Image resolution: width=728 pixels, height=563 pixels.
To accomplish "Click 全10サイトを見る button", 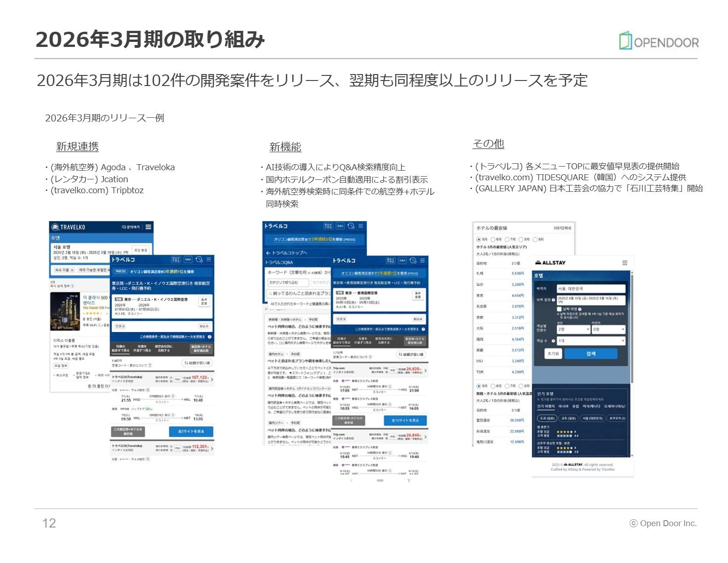I will pyautogui.click(x=405, y=420).
